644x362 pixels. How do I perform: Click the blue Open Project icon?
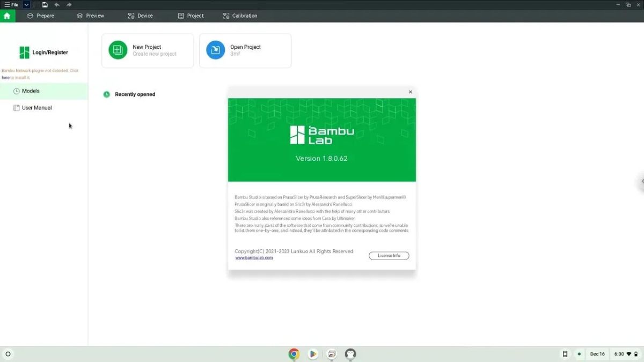pos(215,50)
